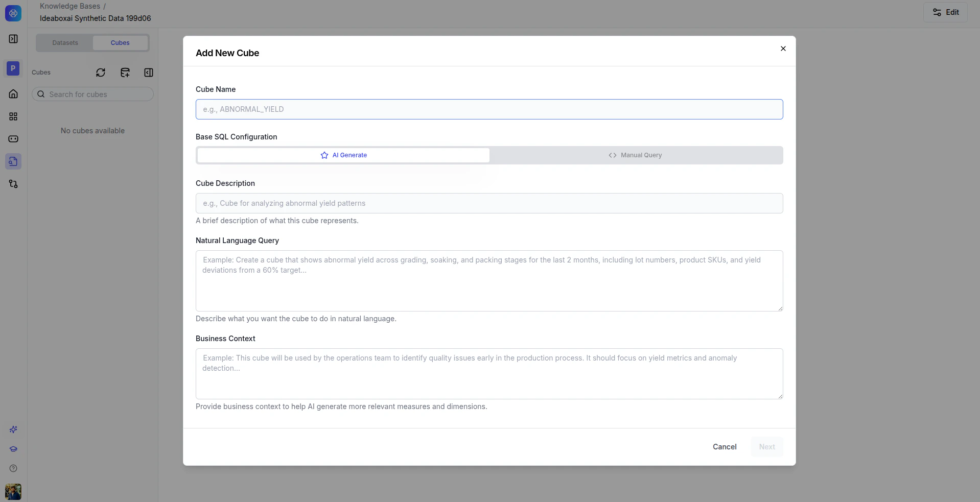The height and width of the screenshot is (502, 980).
Task: Click the Search for cubes field
Action: click(92, 94)
